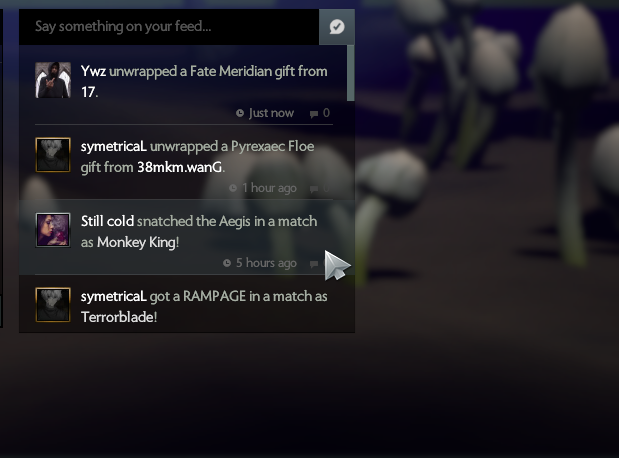Screen dimensions: 619x458
Task: Click the clock icon beside 'Just now'
Action: [240, 113]
